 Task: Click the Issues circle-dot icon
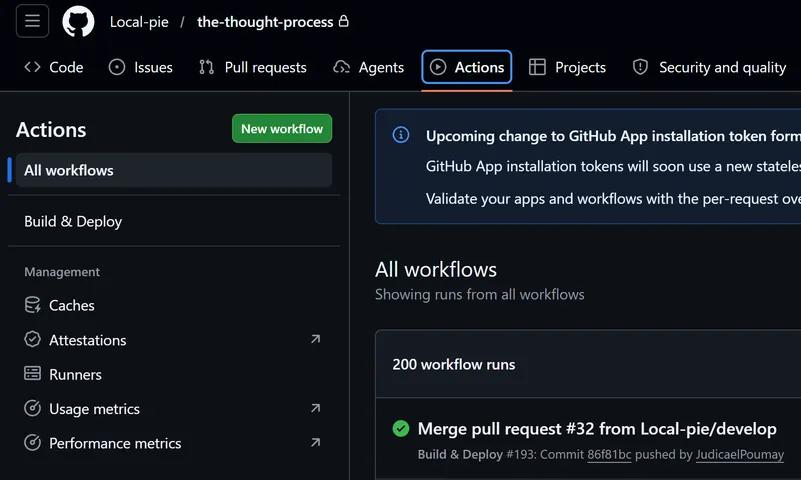point(117,67)
